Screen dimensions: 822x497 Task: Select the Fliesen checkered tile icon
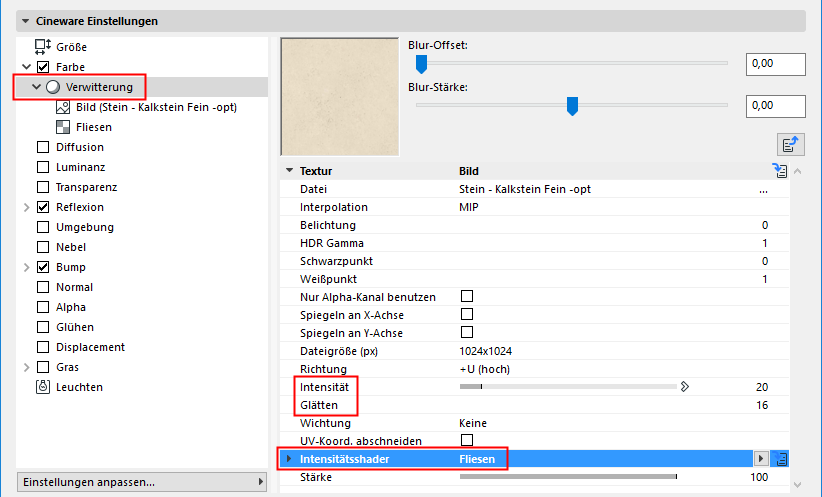point(63,127)
